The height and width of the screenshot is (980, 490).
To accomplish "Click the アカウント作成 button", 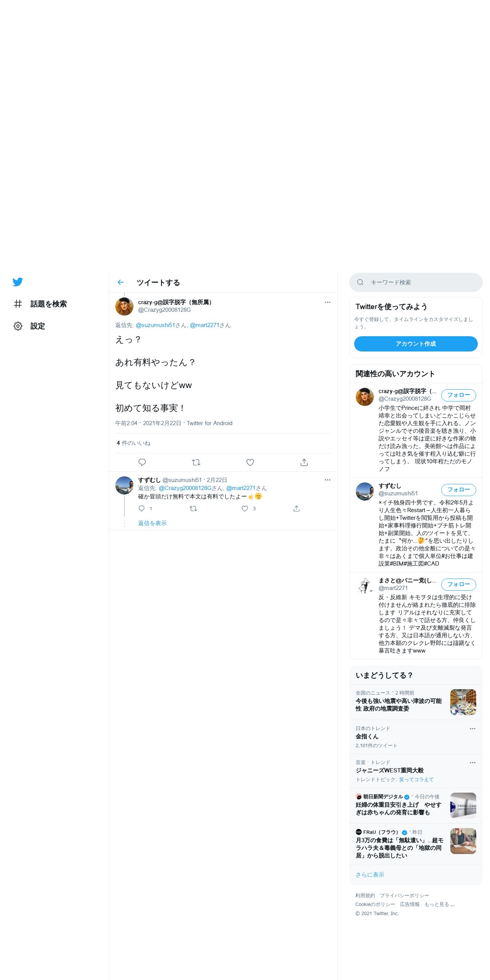I will click(x=416, y=344).
